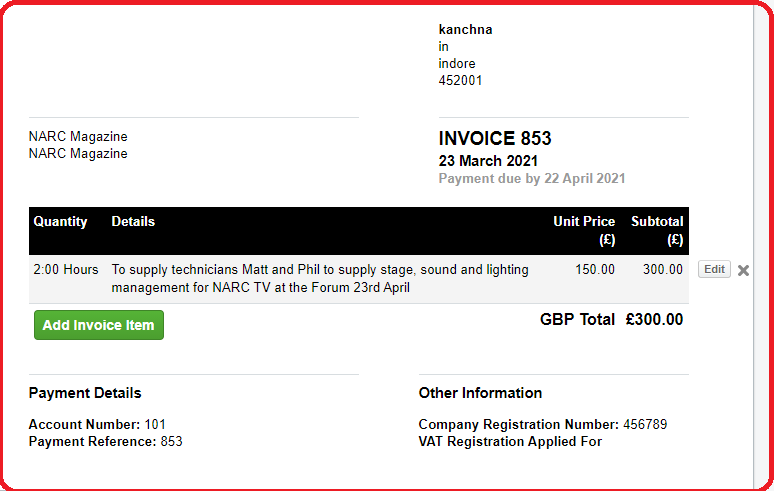Click the Quantity column header
The image size is (774, 491).
(60, 222)
